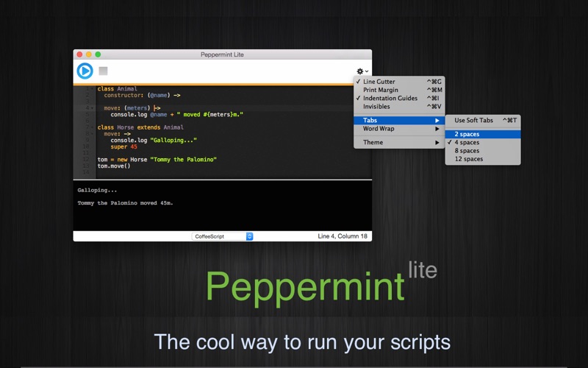Click 'Galloping...' console output
The height and width of the screenshot is (368, 588).
click(x=97, y=191)
